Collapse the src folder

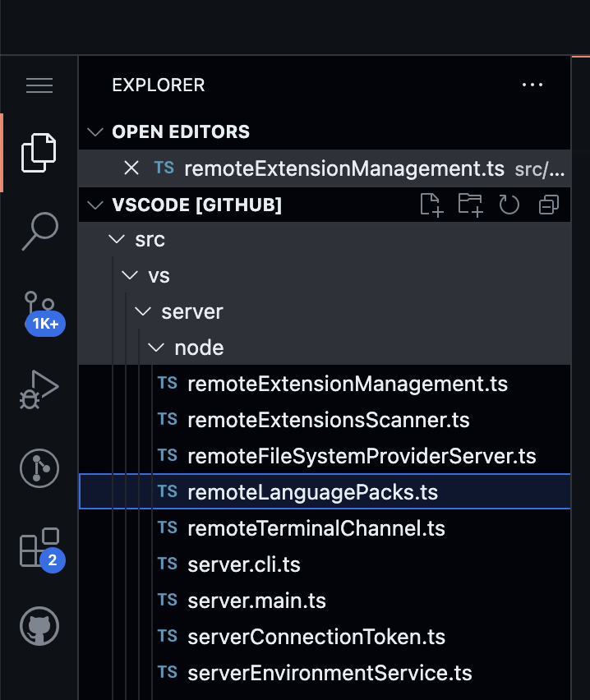[x=117, y=240]
